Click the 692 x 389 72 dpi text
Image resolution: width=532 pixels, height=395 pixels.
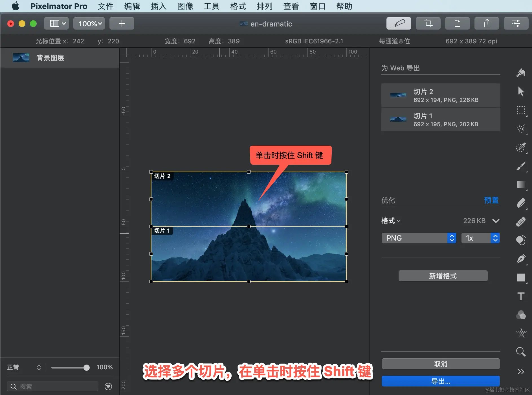pyautogui.click(x=471, y=41)
